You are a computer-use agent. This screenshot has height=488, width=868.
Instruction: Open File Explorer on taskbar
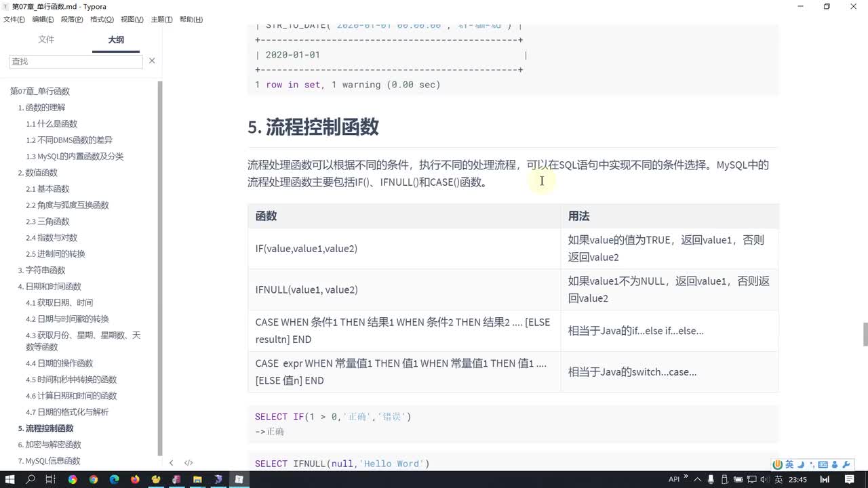click(197, 479)
